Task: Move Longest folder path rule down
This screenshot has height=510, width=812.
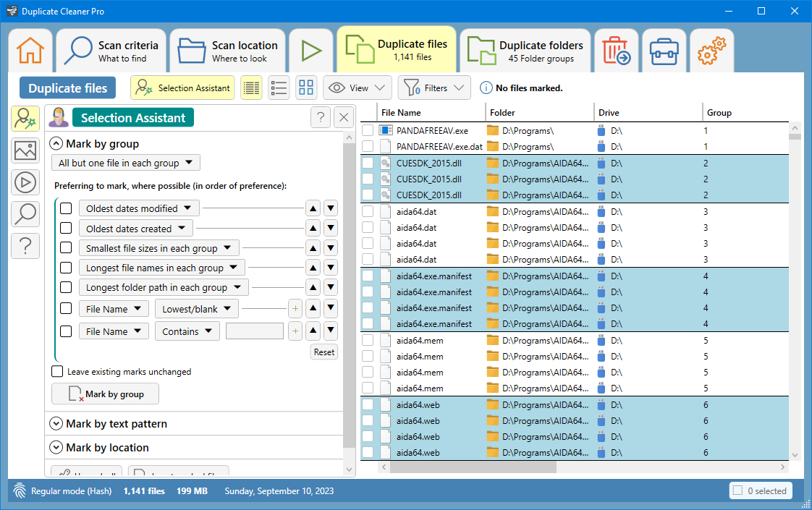Action: tap(331, 287)
